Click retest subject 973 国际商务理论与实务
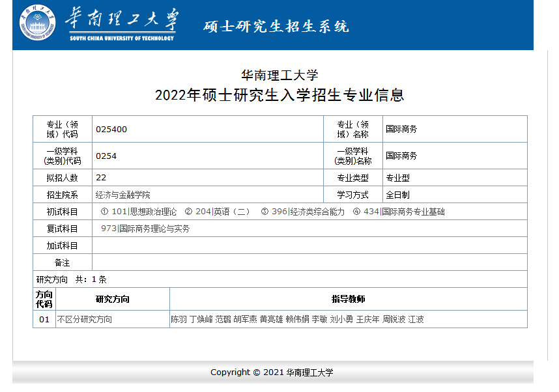Viewport: 559px width, 392px height. [x=145, y=229]
